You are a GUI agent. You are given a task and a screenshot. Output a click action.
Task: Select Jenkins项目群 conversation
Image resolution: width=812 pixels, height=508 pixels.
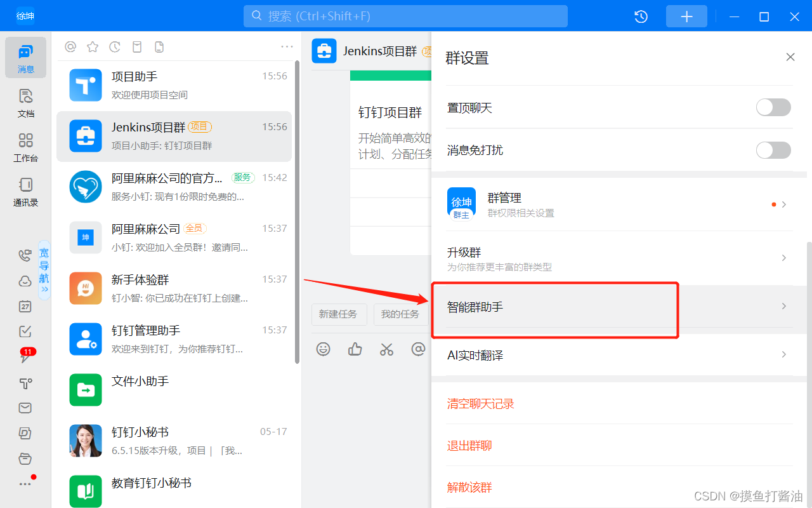(174, 136)
